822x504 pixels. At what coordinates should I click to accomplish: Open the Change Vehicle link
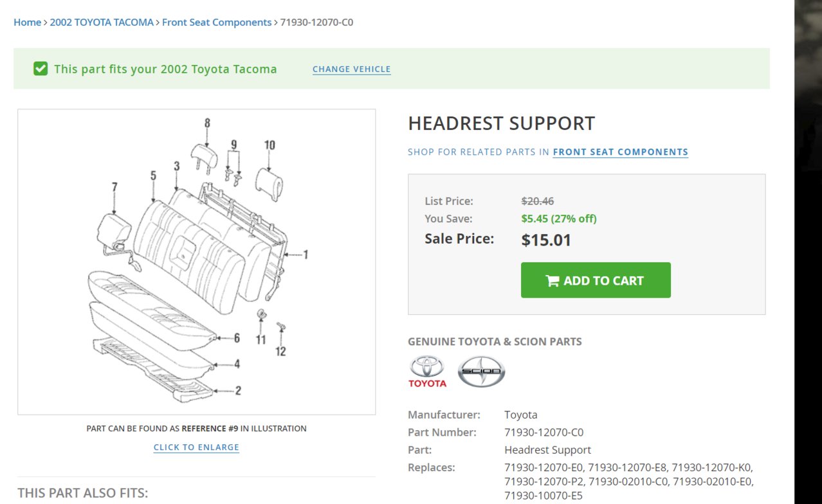[x=352, y=69]
